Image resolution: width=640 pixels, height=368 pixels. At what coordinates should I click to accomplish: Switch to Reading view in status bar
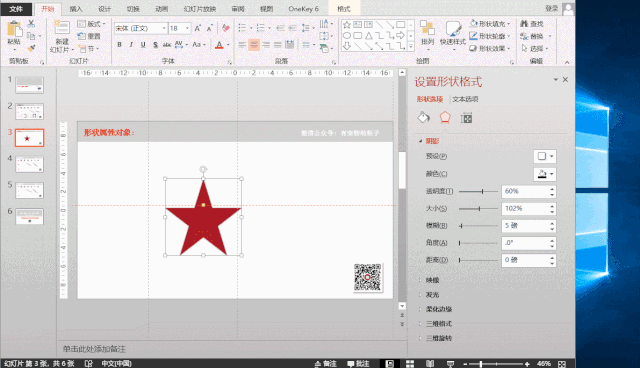click(430, 364)
